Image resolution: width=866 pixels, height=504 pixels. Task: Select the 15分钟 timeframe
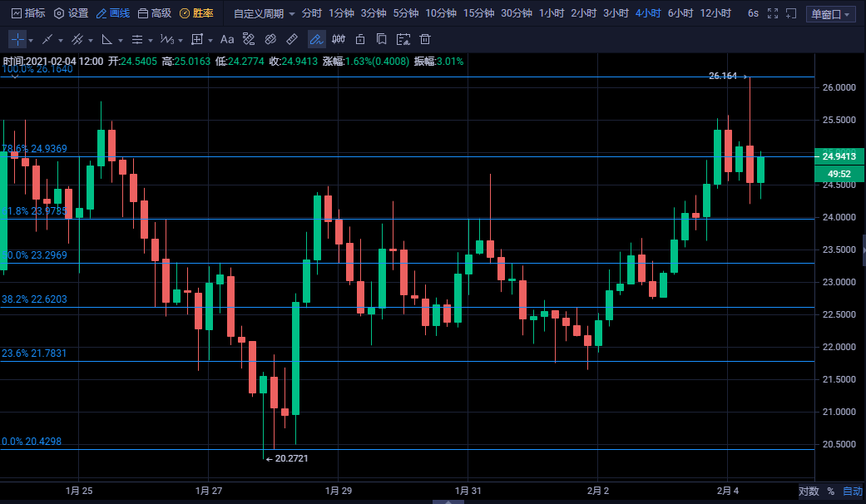point(478,13)
